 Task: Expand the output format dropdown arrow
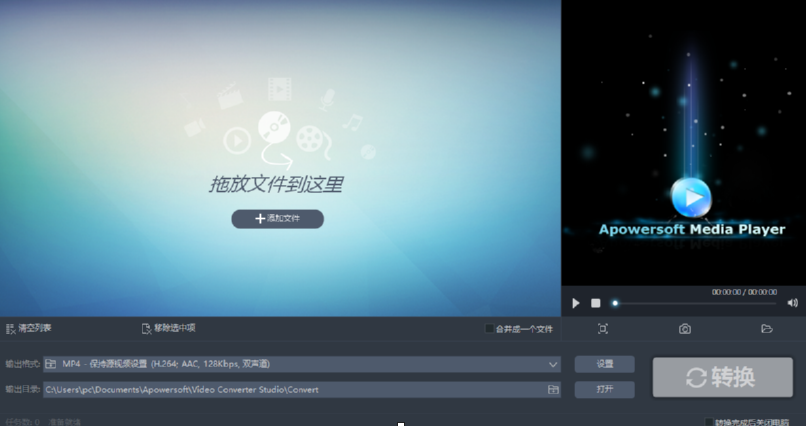[553, 364]
